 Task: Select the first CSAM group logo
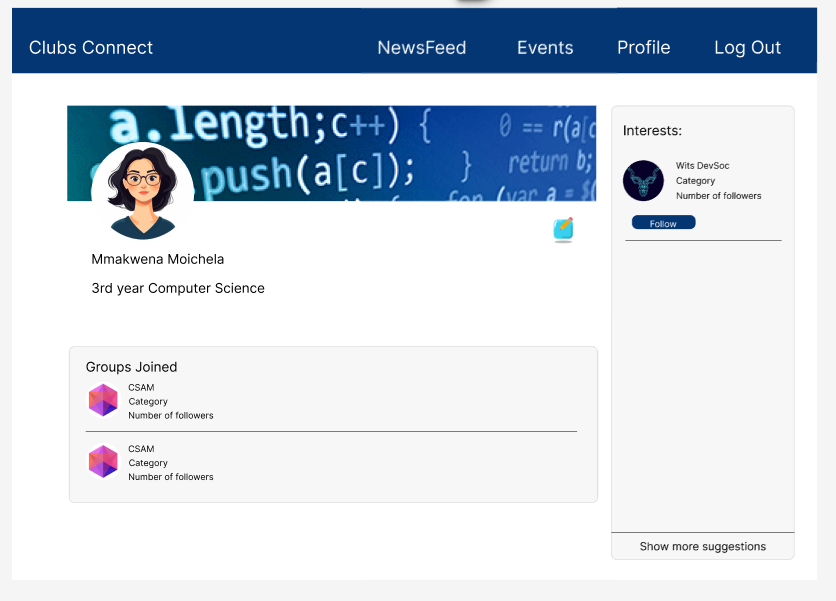pyautogui.click(x=103, y=400)
